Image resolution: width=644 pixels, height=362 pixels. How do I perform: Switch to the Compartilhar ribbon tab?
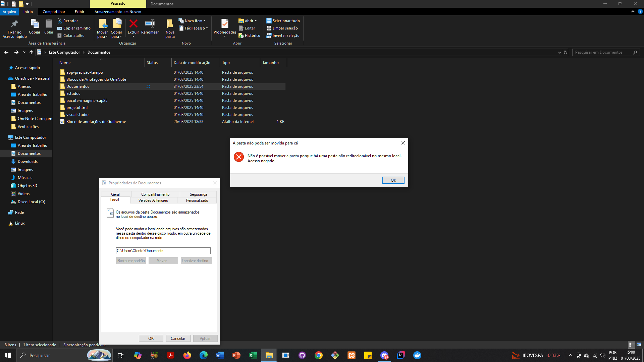click(x=54, y=12)
